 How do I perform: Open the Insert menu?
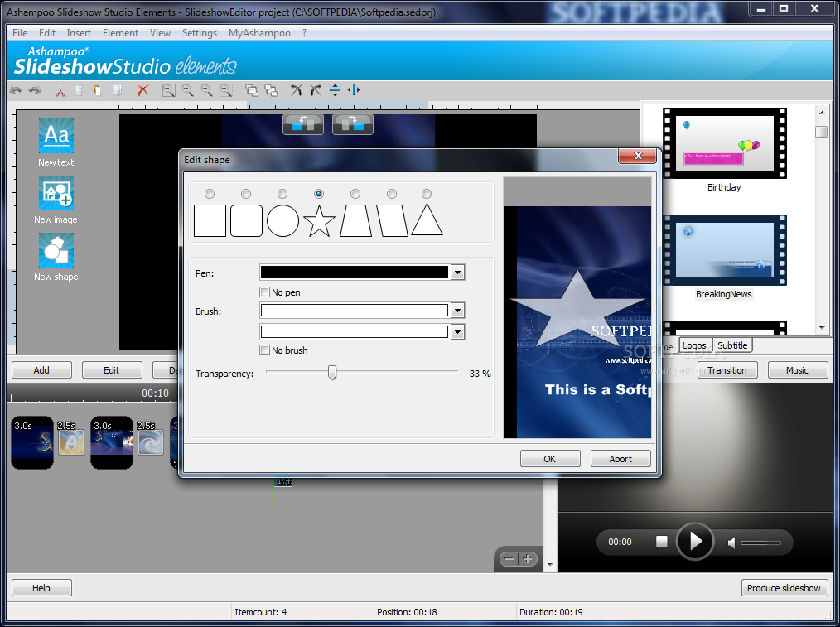coord(79,33)
